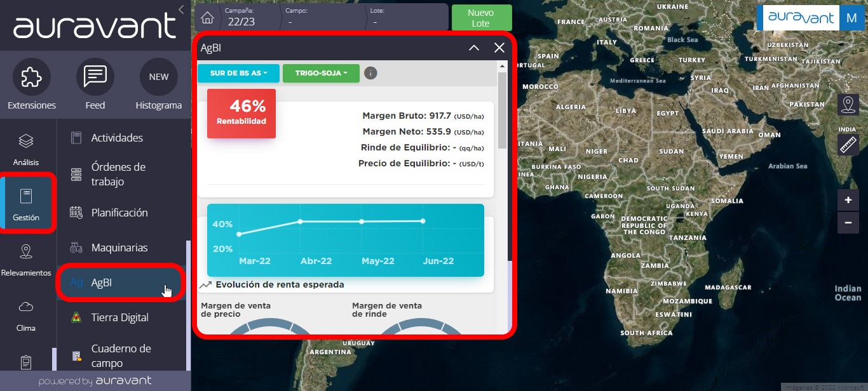Screen dimensions: 868x391
Task: Open the Planificación menu item
Action: (x=121, y=213)
